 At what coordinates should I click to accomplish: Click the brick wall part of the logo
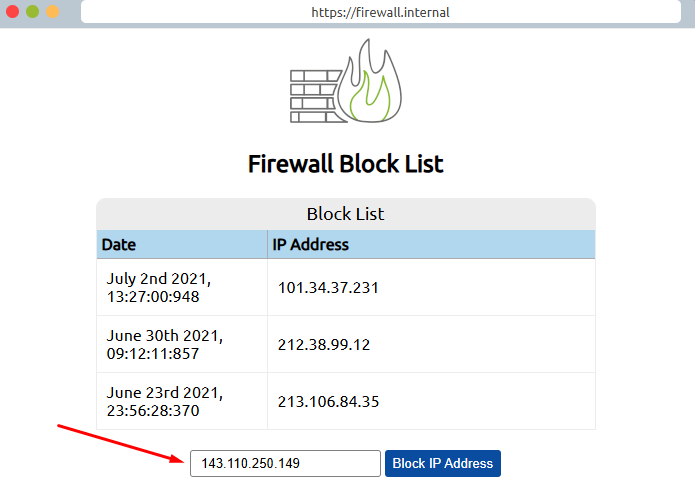tap(314, 96)
